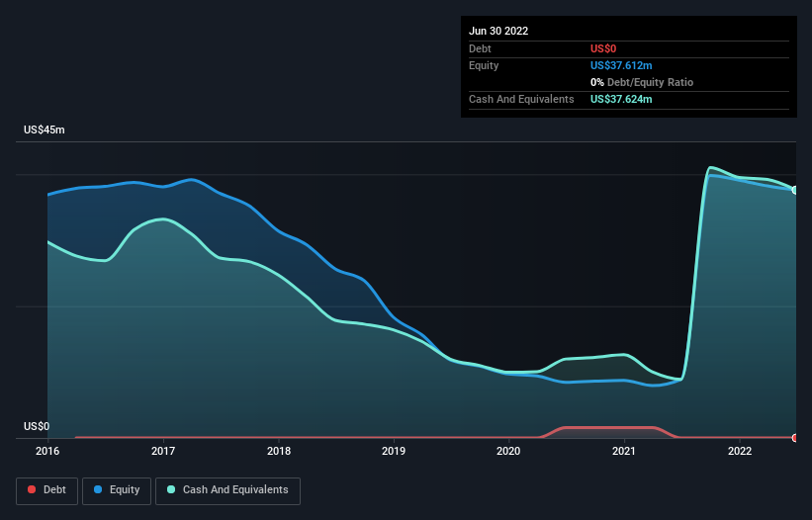Click the US$45m y-axis label

click(x=45, y=130)
